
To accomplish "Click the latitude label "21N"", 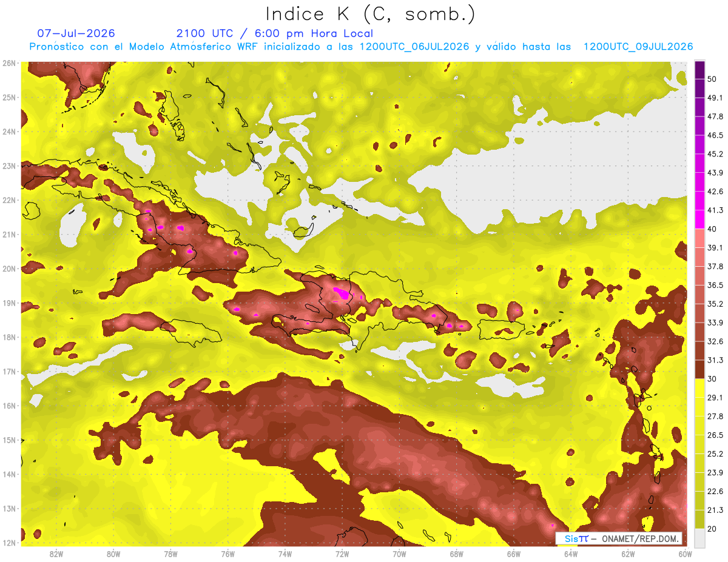I will click(9, 235).
